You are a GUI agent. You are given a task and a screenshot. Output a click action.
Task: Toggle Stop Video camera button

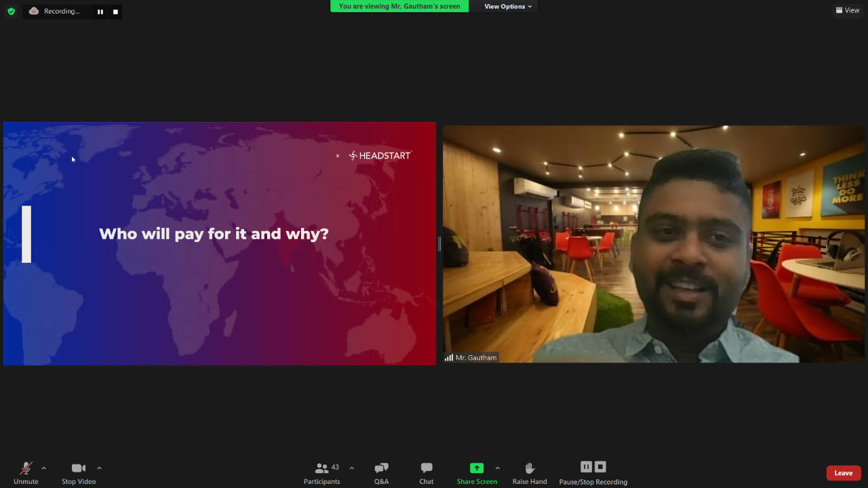79,472
